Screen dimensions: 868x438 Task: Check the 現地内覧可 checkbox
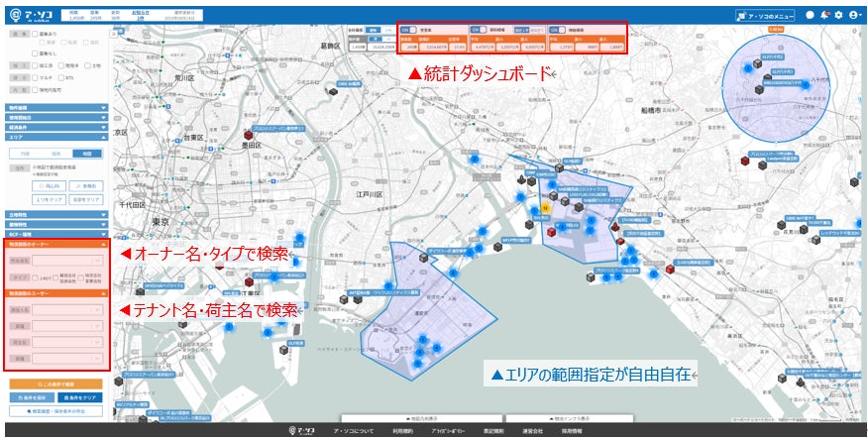pyautogui.click(x=35, y=90)
